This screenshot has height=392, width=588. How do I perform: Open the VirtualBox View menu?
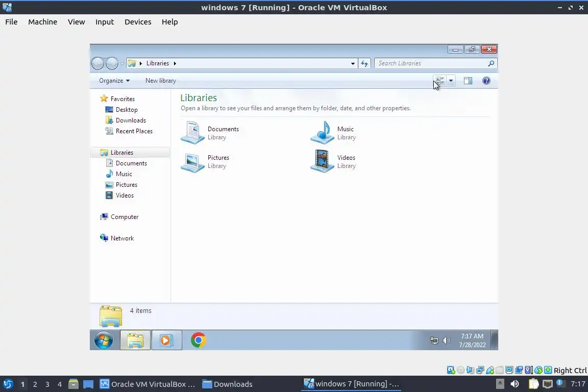click(x=76, y=22)
